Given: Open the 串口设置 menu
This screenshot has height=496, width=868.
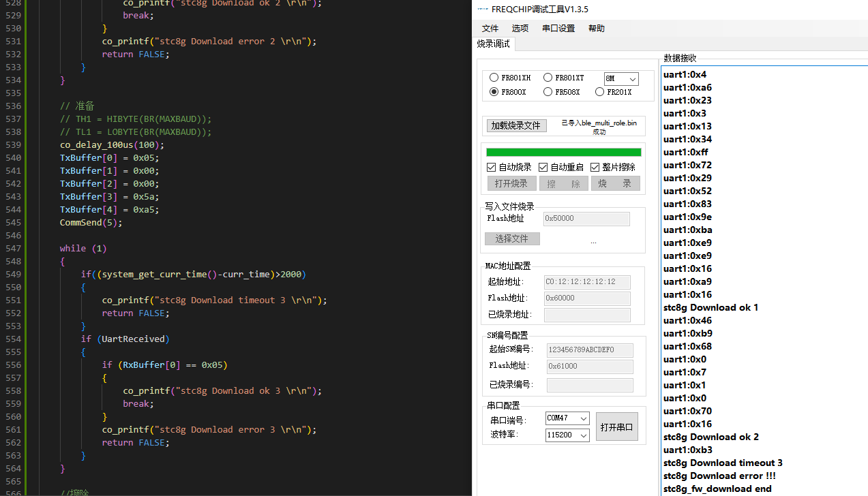Looking at the screenshot, I should [558, 29].
